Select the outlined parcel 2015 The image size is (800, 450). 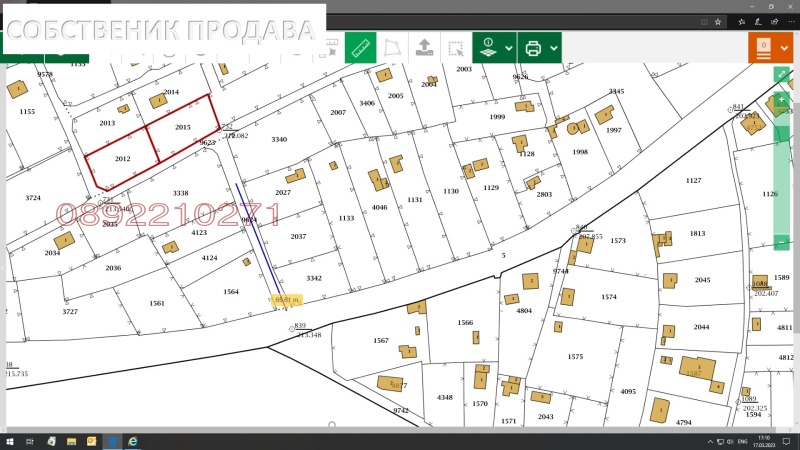tap(183, 127)
